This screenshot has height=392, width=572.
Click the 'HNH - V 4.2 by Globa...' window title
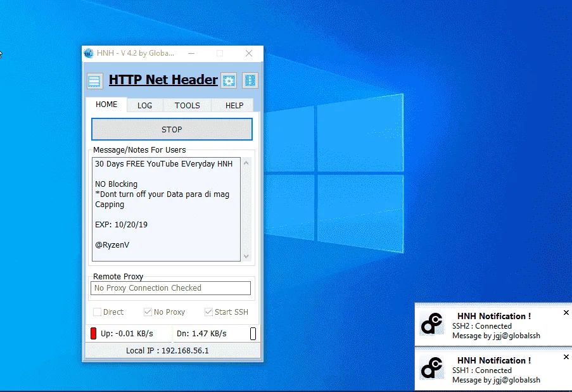(136, 53)
